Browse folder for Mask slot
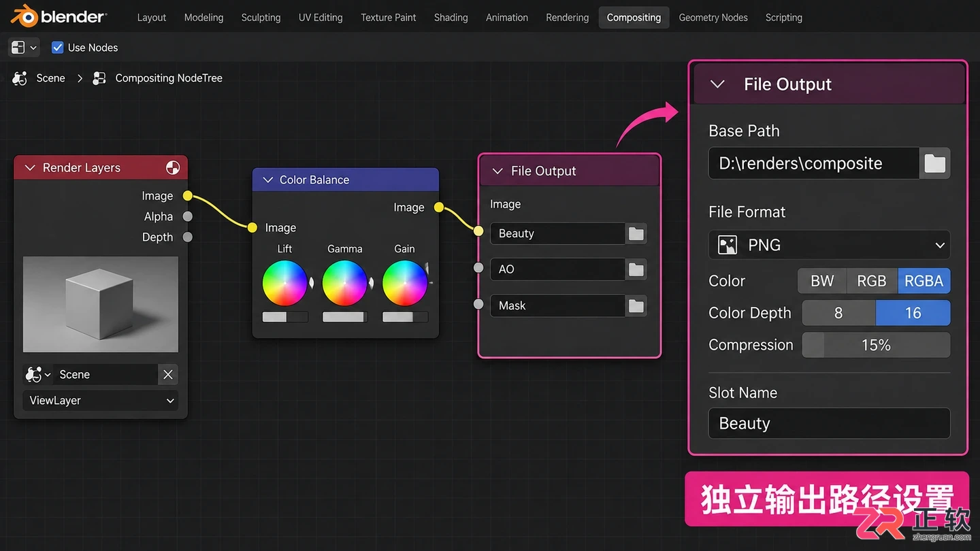Viewport: 980px width, 551px height. (x=636, y=305)
